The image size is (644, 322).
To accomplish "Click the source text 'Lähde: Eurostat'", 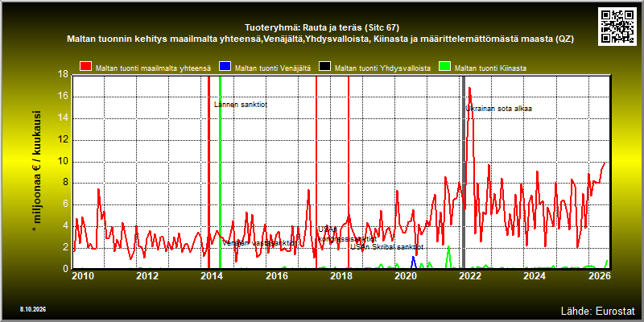I will pos(597,310).
